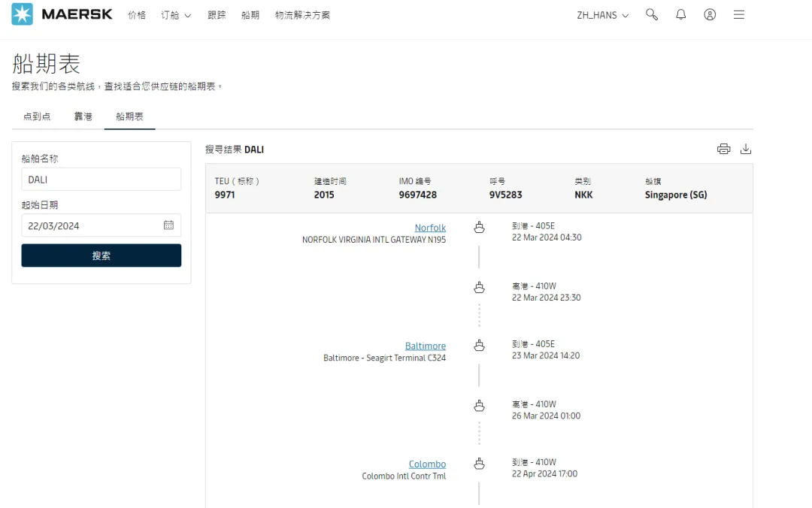Click the Maersk star logo
This screenshot has width=812, height=508.
click(23, 14)
